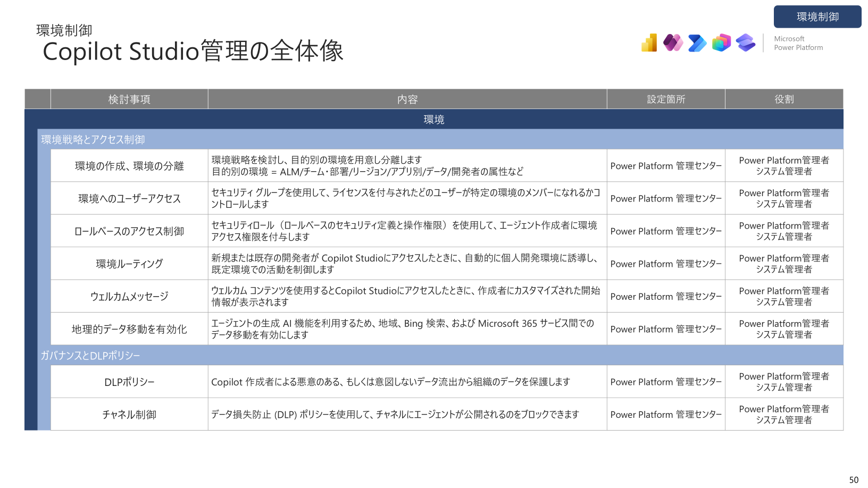Image resolution: width=868 pixels, height=488 pixels.
Task: Click the 役割 cell in 環境ルーティング row
Action: (x=784, y=264)
